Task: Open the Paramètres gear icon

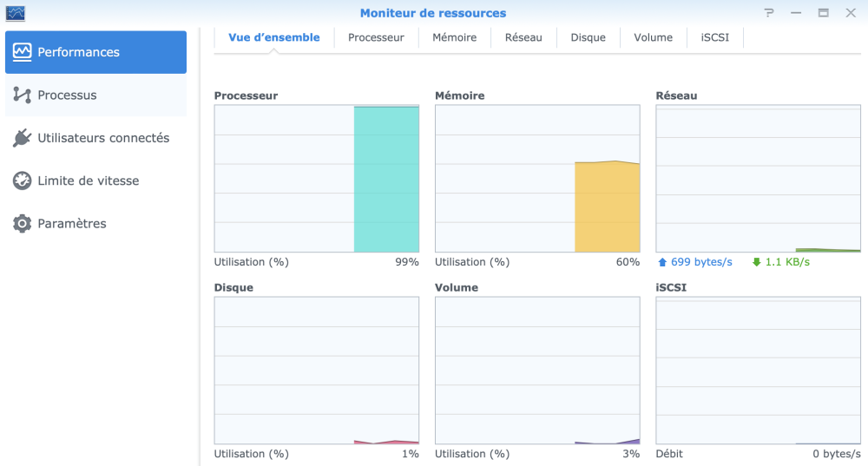Action: click(x=23, y=223)
